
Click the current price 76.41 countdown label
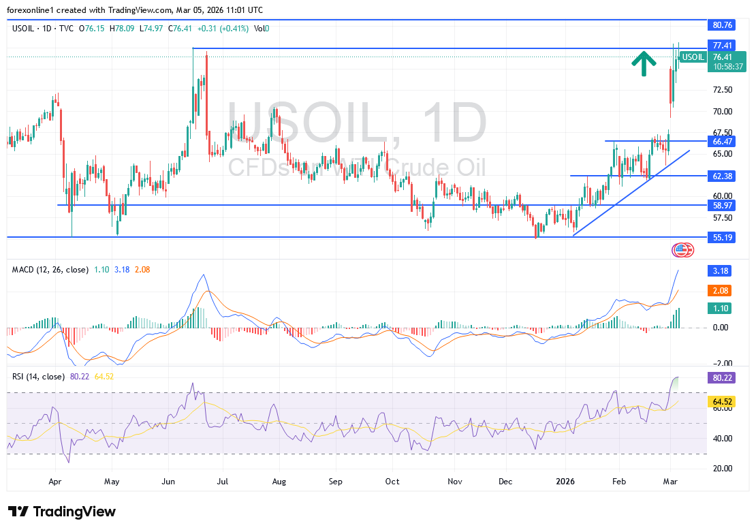pos(726,63)
